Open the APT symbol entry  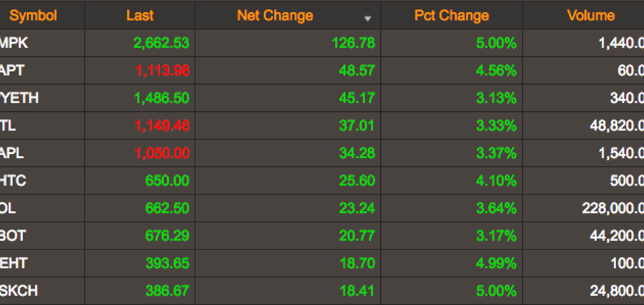click(x=14, y=70)
